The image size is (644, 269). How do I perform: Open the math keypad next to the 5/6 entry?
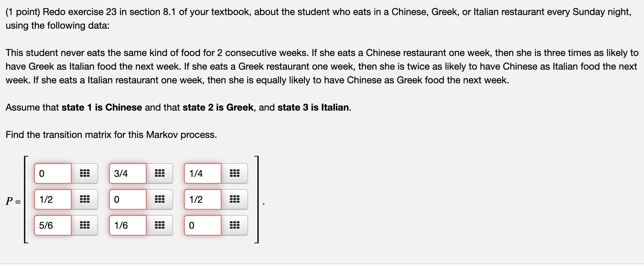click(x=85, y=225)
